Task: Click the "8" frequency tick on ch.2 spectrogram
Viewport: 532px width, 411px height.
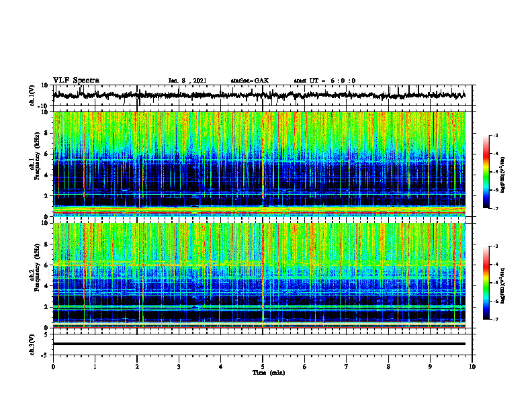Action: pos(46,244)
